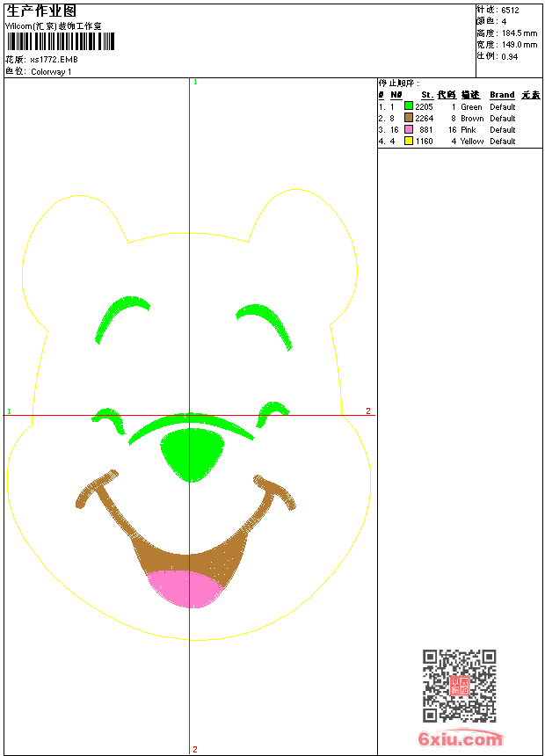Screen dimensions: 545x756
Task: Select the right green eyebrow shape
Action: point(265,326)
